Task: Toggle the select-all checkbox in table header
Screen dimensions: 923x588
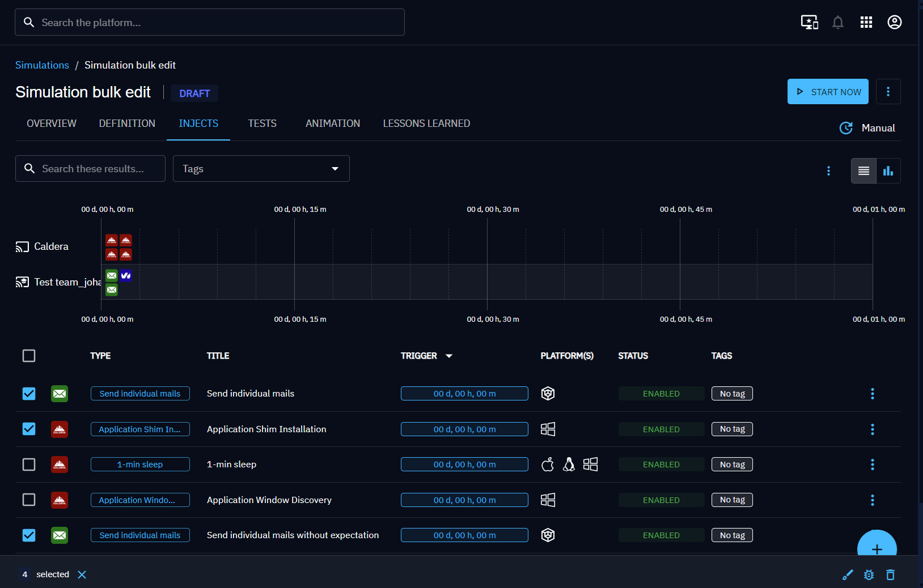Action: [29, 356]
